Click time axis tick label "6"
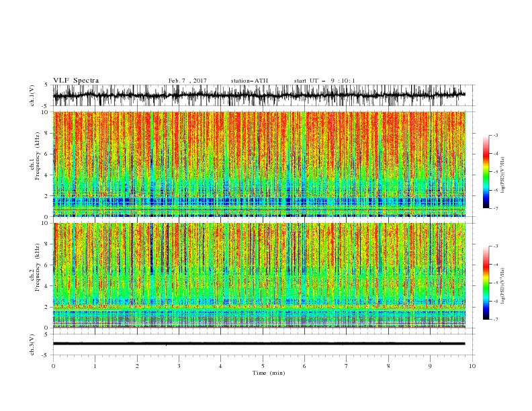The width and height of the screenshot is (532, 411). tap(305, 366)
